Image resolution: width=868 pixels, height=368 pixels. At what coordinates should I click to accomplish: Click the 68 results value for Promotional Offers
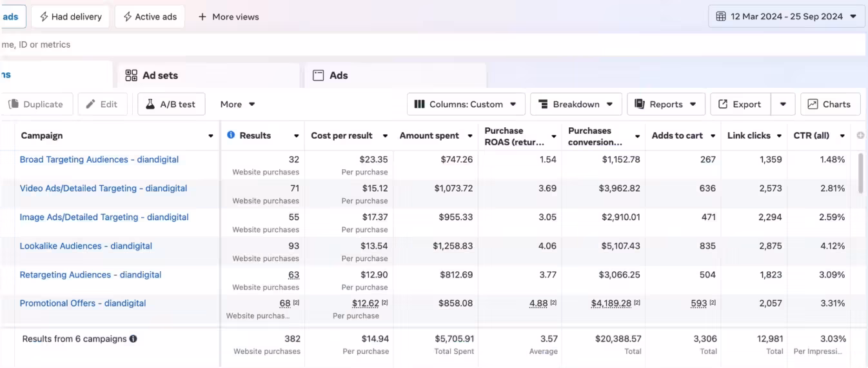(x=285, y=303)
